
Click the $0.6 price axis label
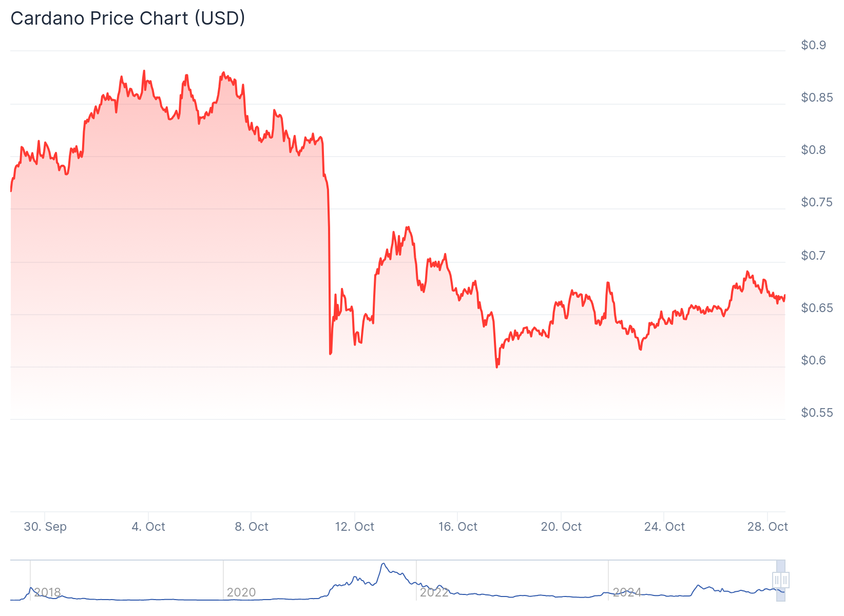(814, 360)
